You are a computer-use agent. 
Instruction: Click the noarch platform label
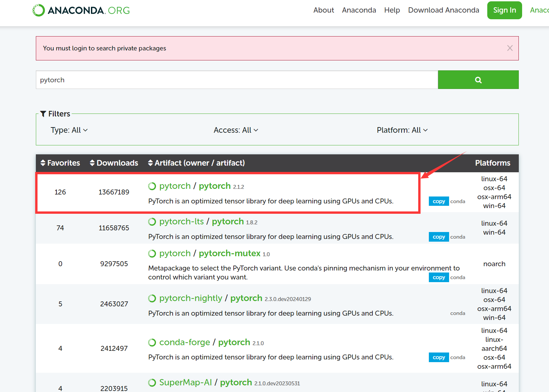pos(494,264)
